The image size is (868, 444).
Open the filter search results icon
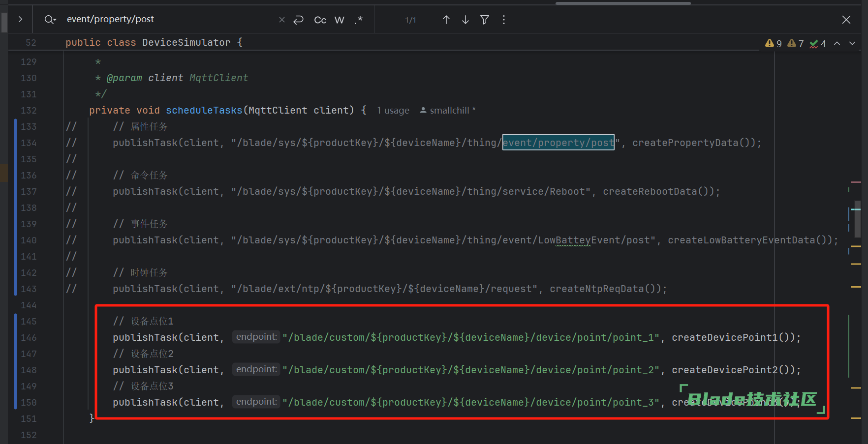point(485,20)
